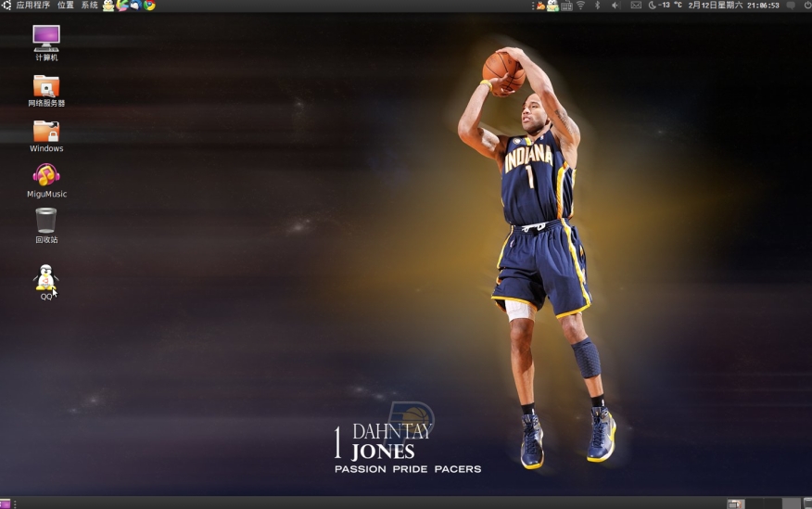Click the orange bird tray icon
This screenshot has width=812, height=509.
pyautogui.click(x=540, y=6)
